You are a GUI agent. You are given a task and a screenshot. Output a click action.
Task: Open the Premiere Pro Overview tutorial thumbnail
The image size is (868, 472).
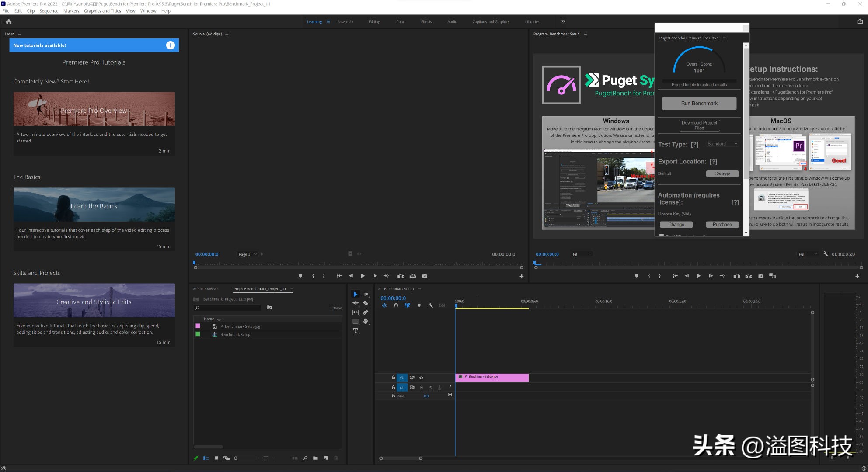(x=94, y=109)
